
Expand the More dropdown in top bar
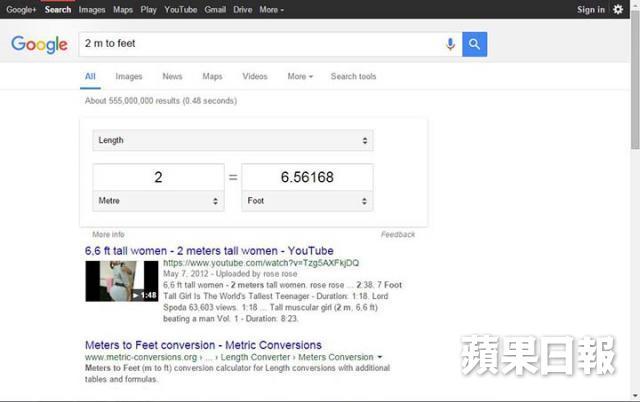[271, 9]
